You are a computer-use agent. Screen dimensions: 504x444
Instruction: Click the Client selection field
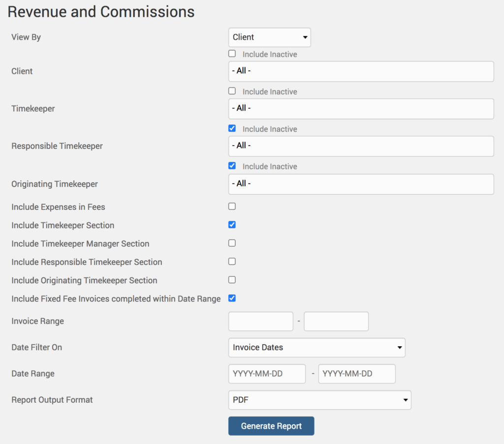pos(361,71)
